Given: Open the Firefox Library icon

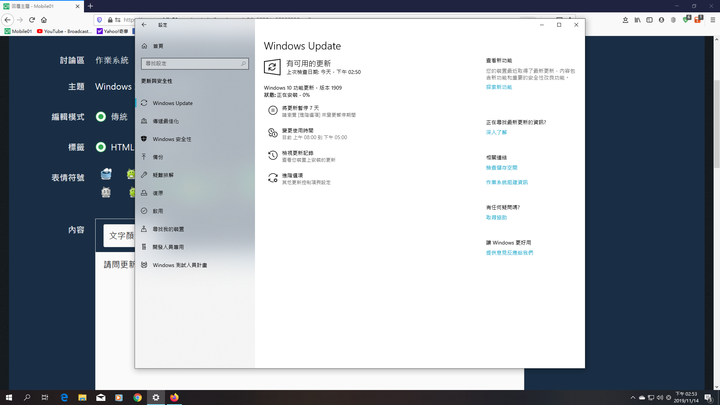Looking at the screenshot, I should pyautogui.click(x=637, y=20).
